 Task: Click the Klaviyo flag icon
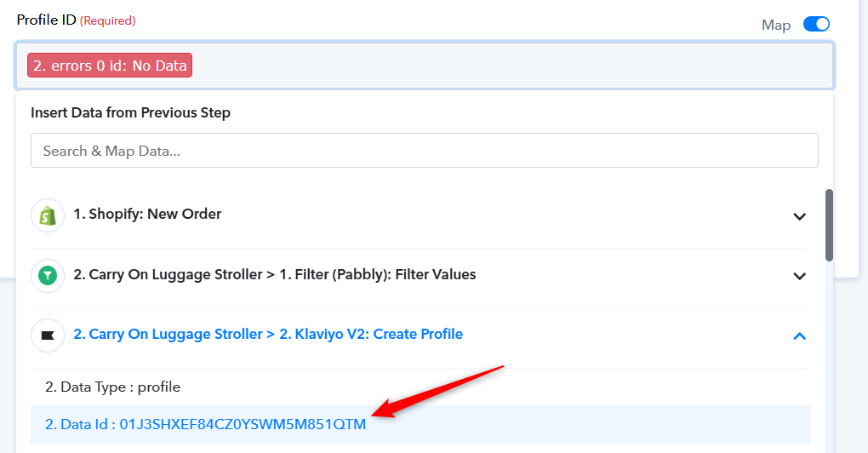(x=48, y=335)
